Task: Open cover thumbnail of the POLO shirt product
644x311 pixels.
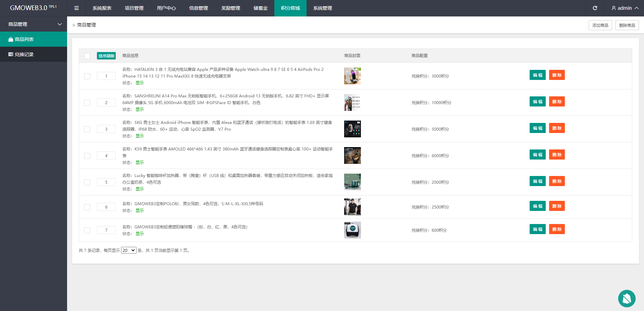Action: point(352,207)
